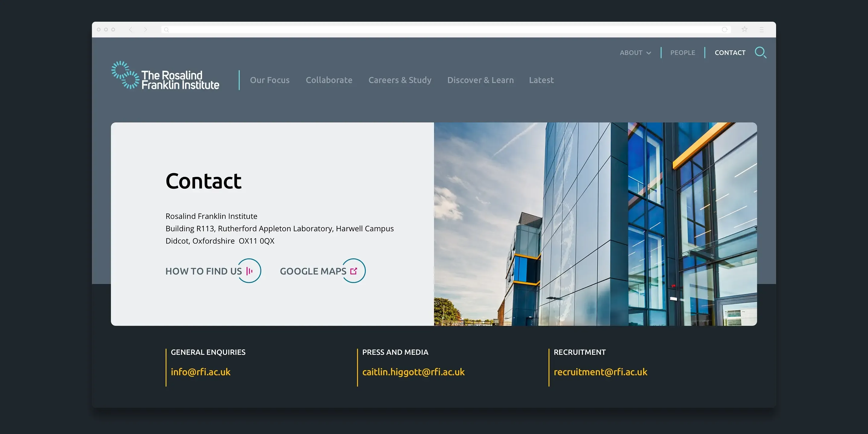Viewport: 868px width, 434px height.
Task: Click the address bar search icon
Action: 166,30
